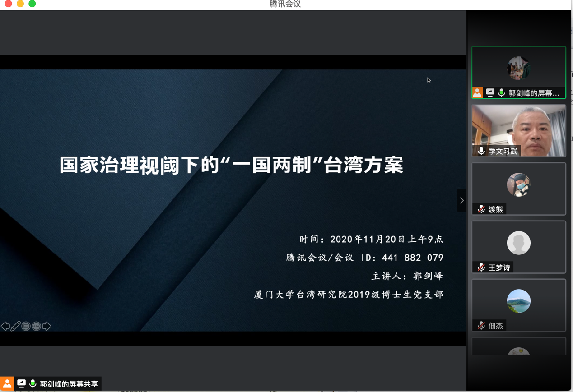Collapse the participant sidebar with chevron arrow
Screen dimensions: 573x392
click(x=461, y=201)
